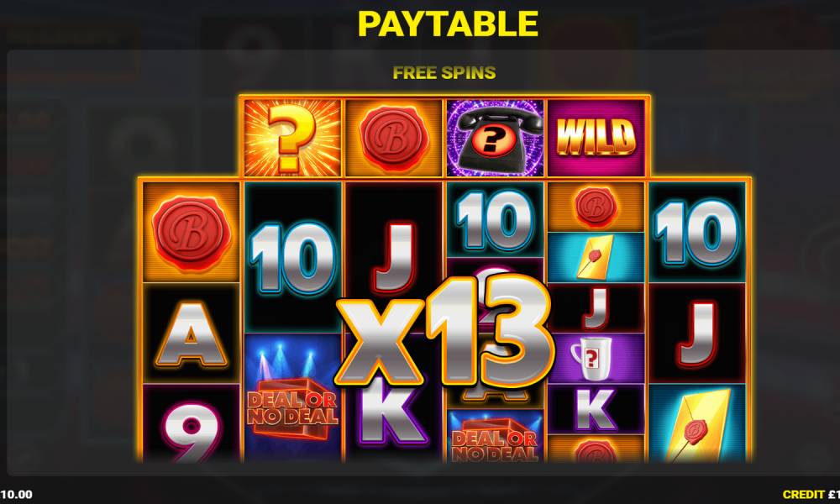
Task: Select the black telephone banker symbol
Action: [495, 138]
